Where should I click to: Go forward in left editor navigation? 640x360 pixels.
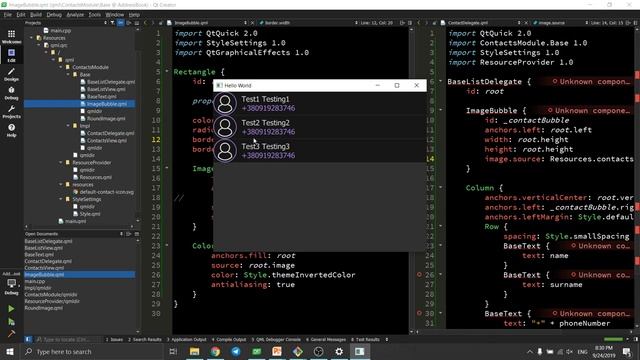[x=153, y=23]
